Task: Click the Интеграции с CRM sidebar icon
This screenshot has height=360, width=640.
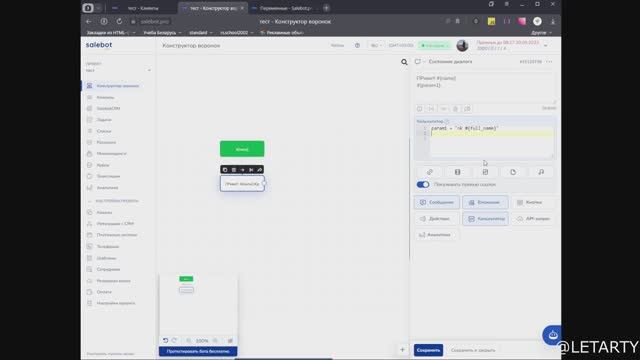Action: click(x=89, y=224)
